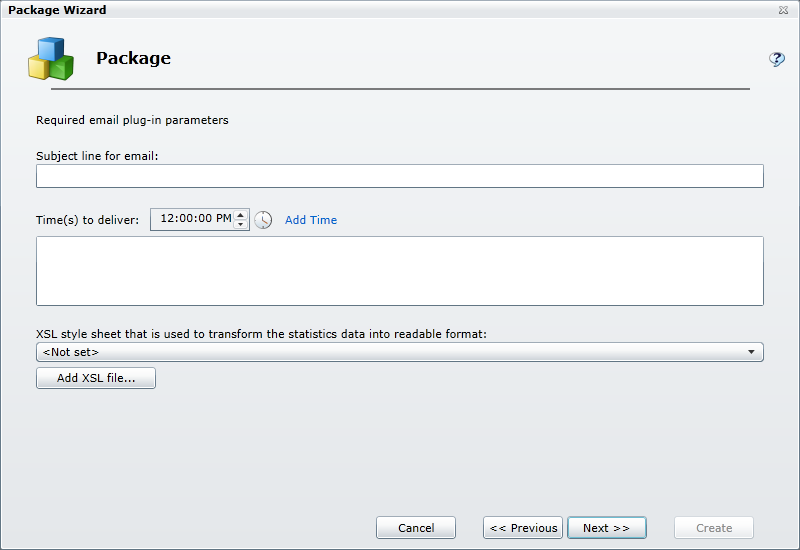
Task: Click the Package Wizard title bar
Action: (x=300, y=10)
